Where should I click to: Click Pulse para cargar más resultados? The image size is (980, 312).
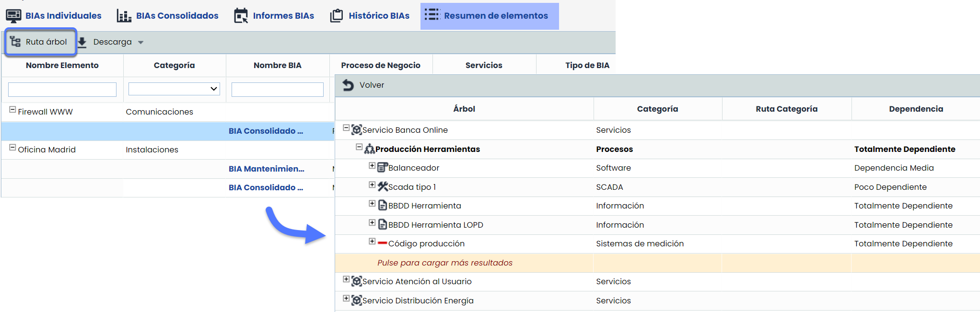coord(444,263)
